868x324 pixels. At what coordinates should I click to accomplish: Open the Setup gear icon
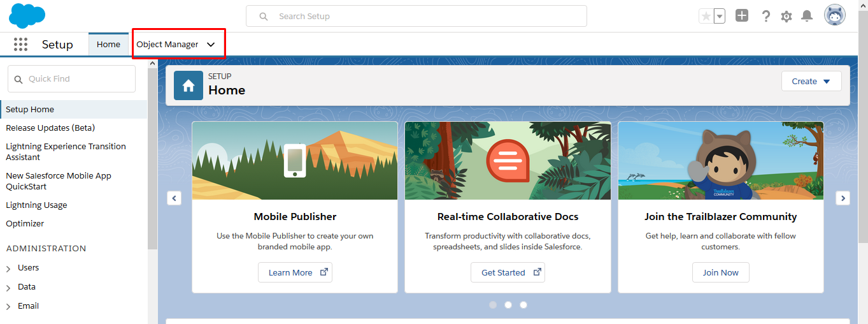pyautogui.click(x=786, y=17)
